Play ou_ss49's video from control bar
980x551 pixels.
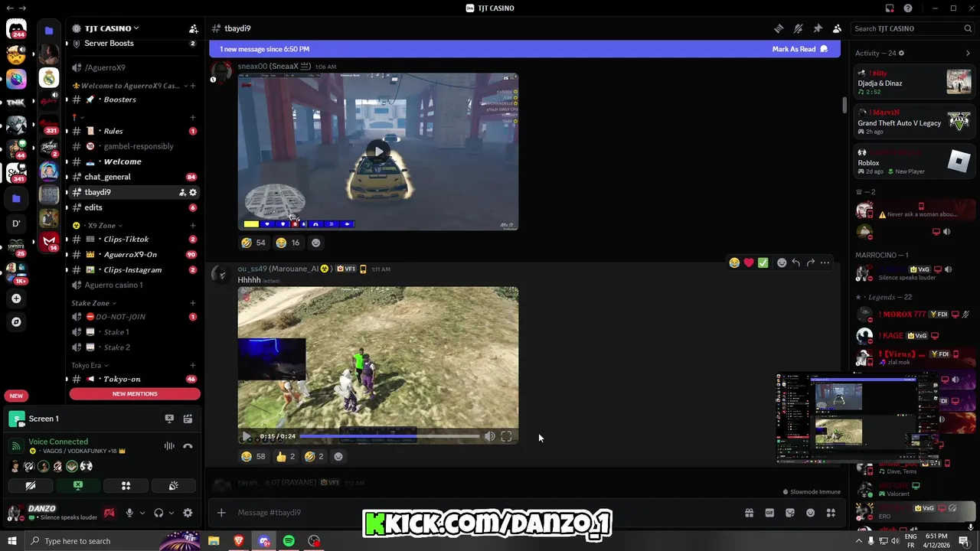[247, 436]
